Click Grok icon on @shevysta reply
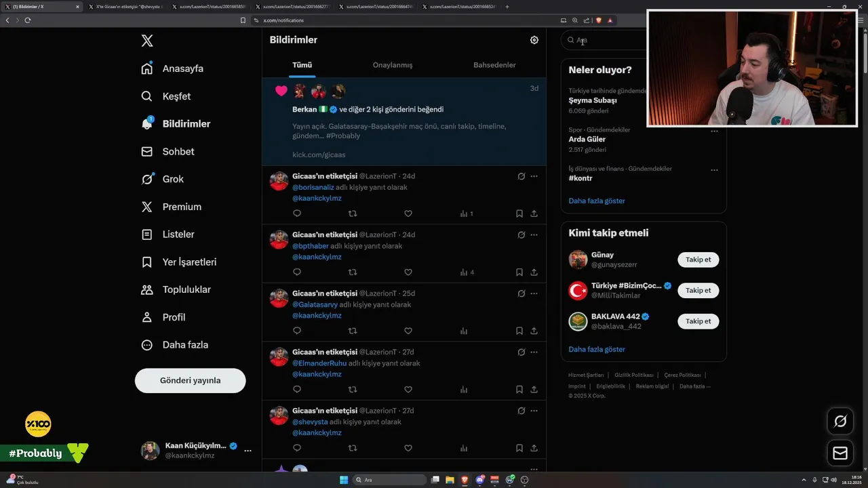The image size is (868, 488). point(521,411)
